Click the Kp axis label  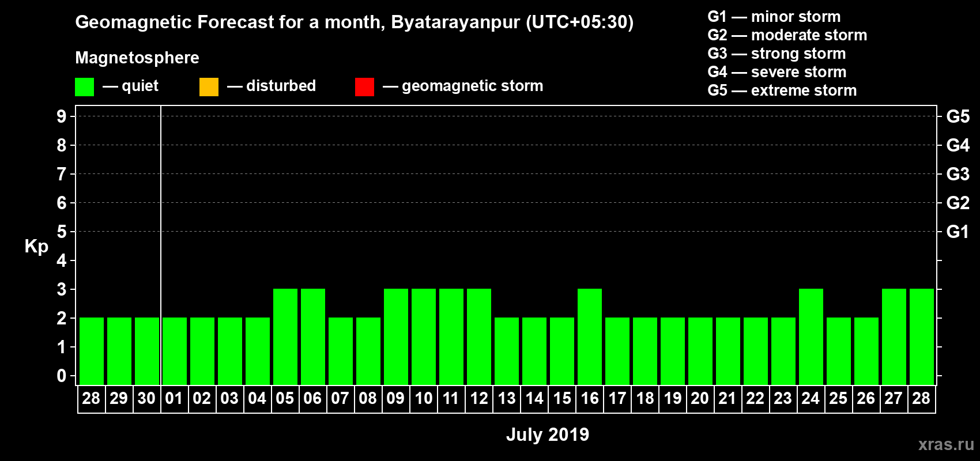point(36,247)
